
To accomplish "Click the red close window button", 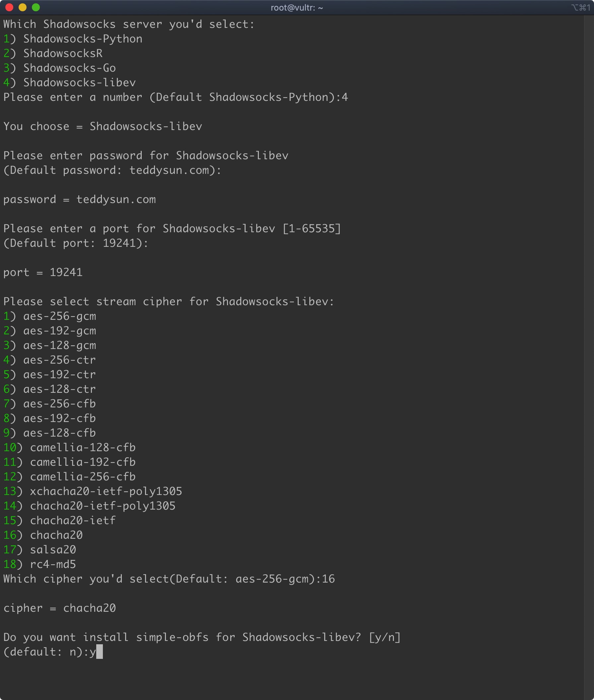I will [9, 7].
